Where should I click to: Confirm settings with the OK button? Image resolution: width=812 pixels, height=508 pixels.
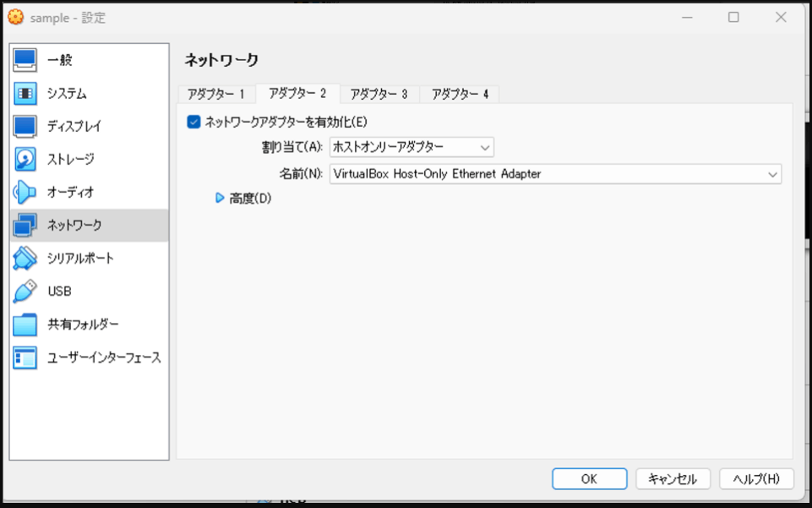[x=589, y=479]
